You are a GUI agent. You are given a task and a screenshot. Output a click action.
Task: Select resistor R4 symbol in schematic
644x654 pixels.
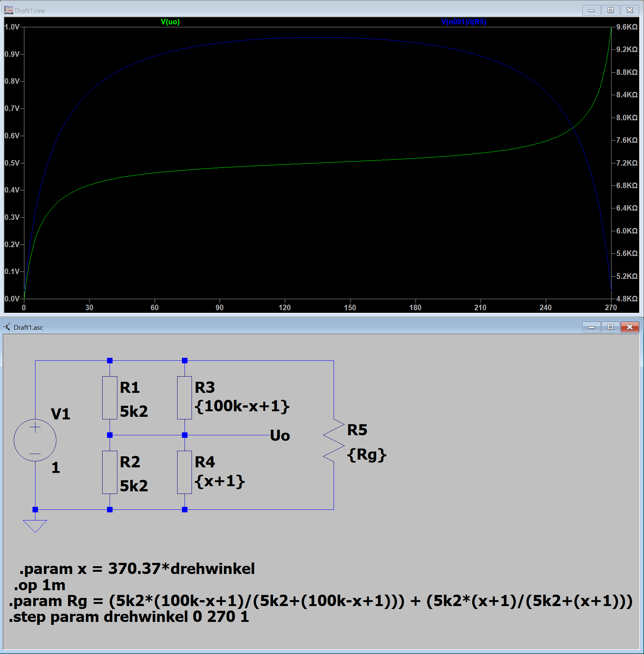tap(185, 472)
